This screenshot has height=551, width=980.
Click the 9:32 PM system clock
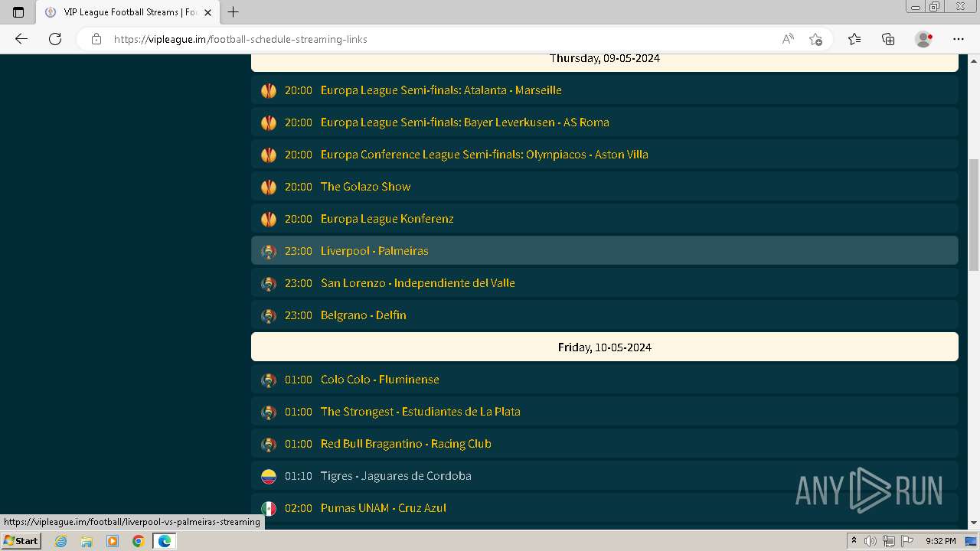pyautogui.click(x=941, y=541)
